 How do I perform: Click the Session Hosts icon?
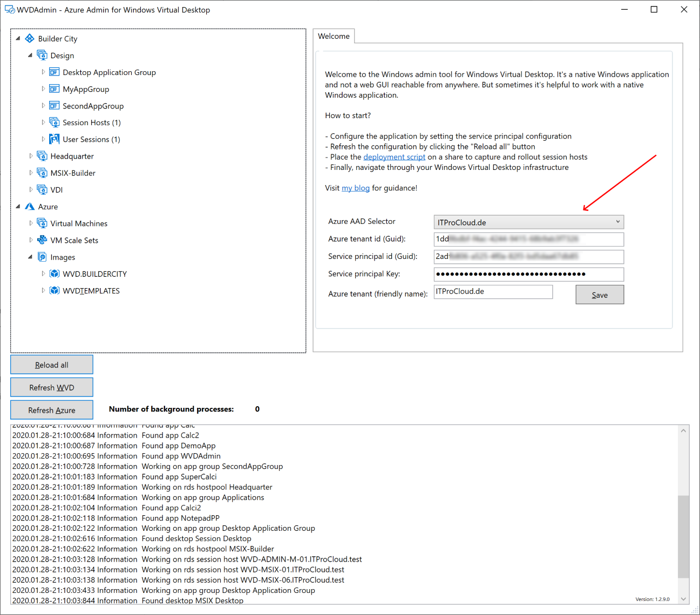click(x=54, y=122)
